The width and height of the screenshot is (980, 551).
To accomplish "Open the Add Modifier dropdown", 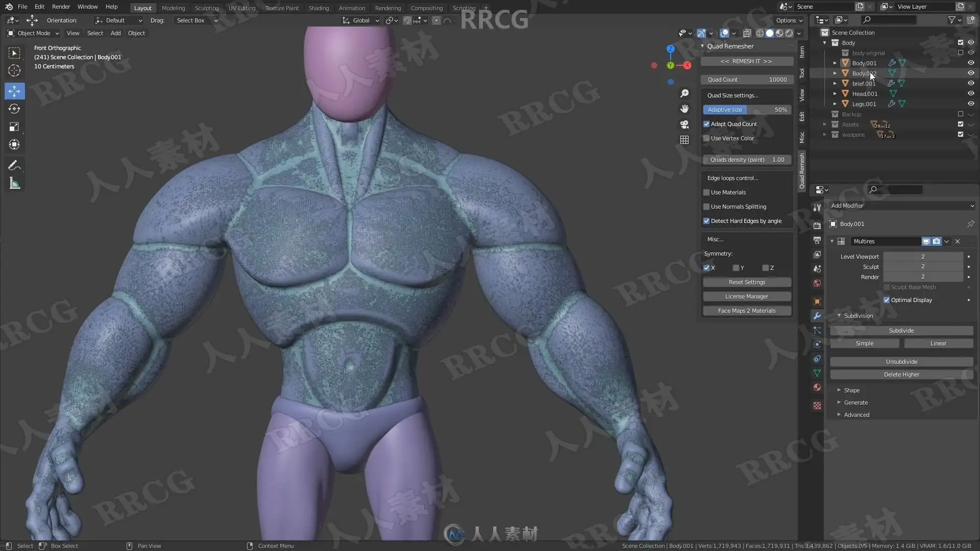I will pyautogui.click(x=902, y=206).
